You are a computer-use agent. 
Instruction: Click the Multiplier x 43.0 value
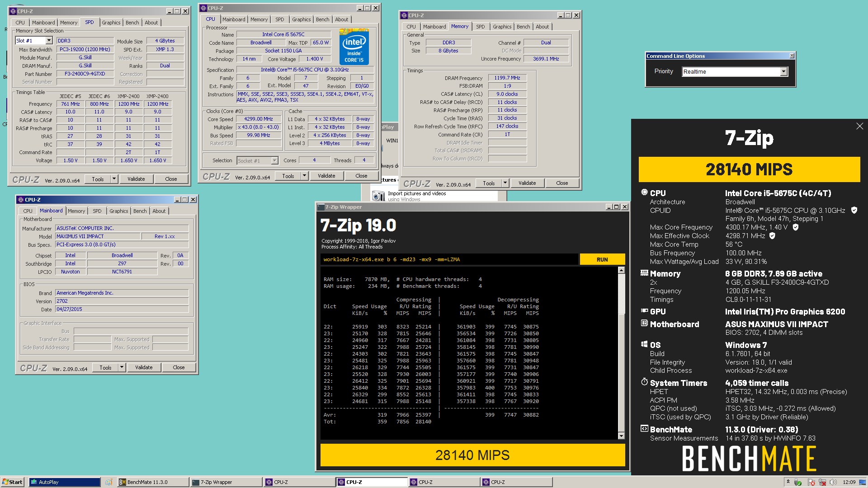(259, 127)
